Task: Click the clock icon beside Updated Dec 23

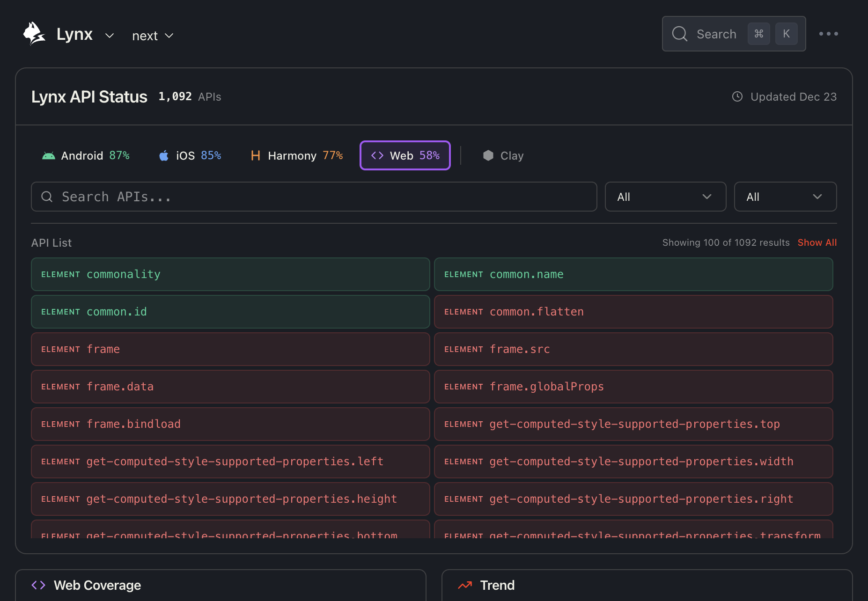Action: pyautogui.click(x=737, y=96)
